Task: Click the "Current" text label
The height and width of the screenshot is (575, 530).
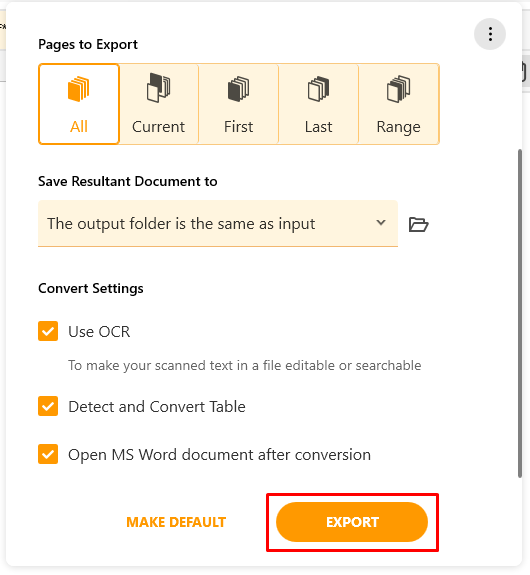Action: coord(158,127)
